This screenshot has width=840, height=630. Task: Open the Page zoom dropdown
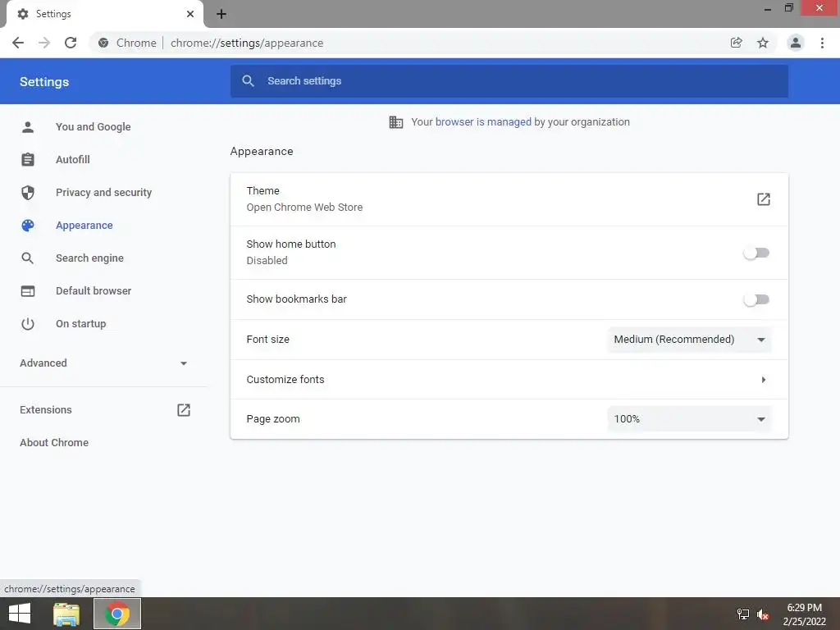pyautogui.click(x=689, y=419)
